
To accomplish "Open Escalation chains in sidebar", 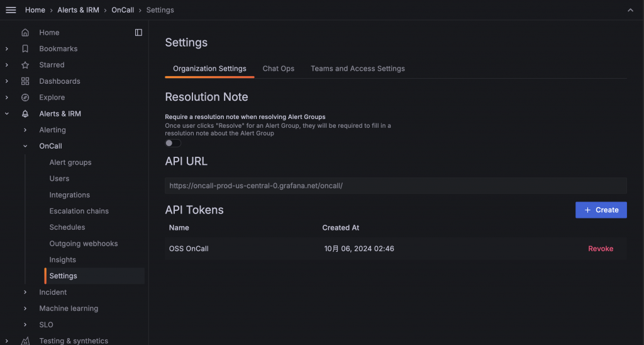I will (x=79, y=211).
